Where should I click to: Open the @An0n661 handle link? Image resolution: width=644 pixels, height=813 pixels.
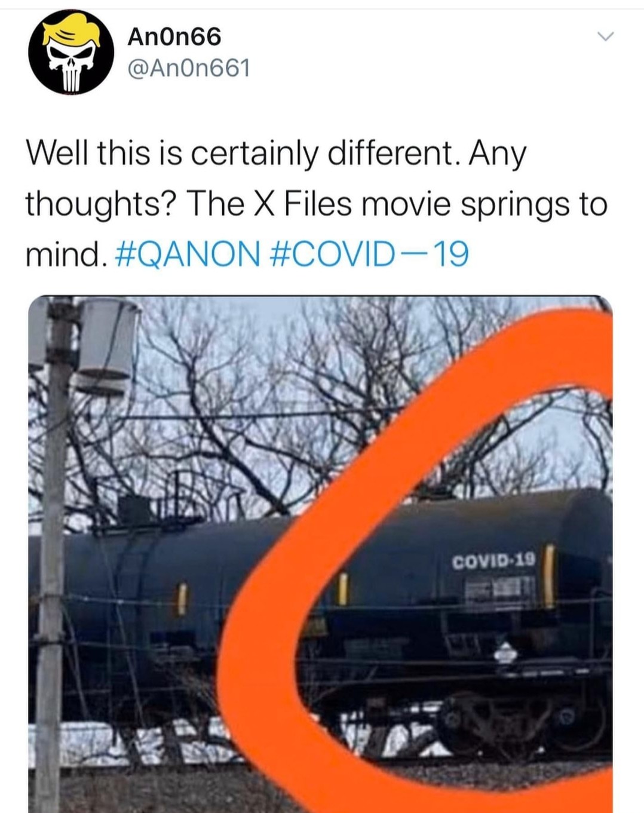(x=188, y=68)
